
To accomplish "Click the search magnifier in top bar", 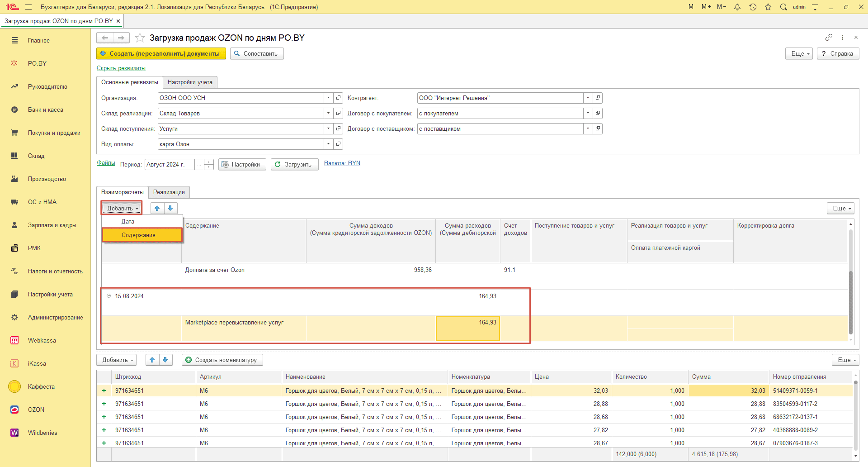I will point(783,7).
